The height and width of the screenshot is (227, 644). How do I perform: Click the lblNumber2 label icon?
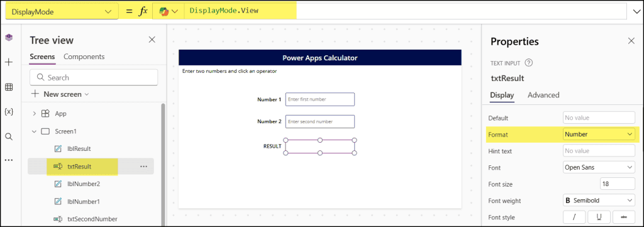(x=58, y=184)
